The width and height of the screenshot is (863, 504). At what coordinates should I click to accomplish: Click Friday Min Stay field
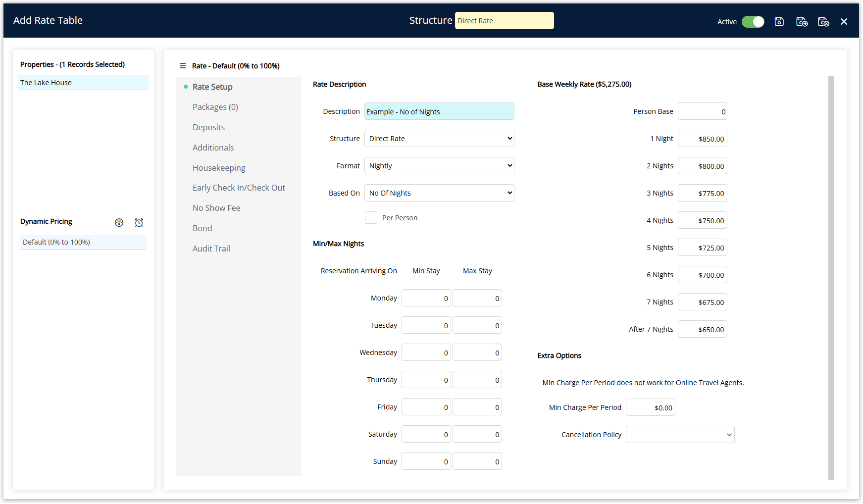coord(426,407)
